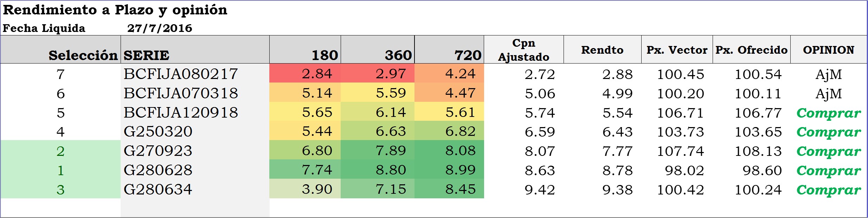Click the Rendimiento a Plazo y opinión title

[115, 10]
